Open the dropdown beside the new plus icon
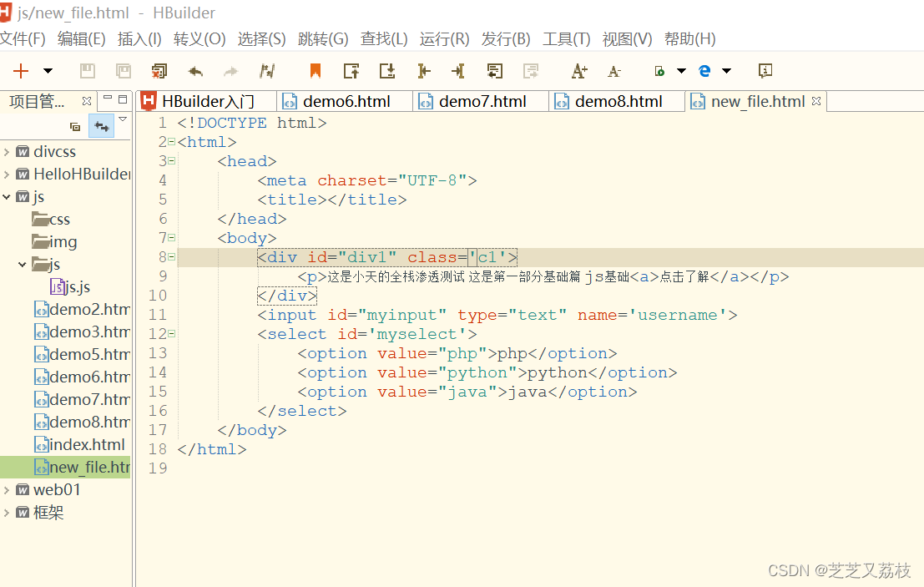The width and height of the screenshot is (924, 587). [48, 71]
